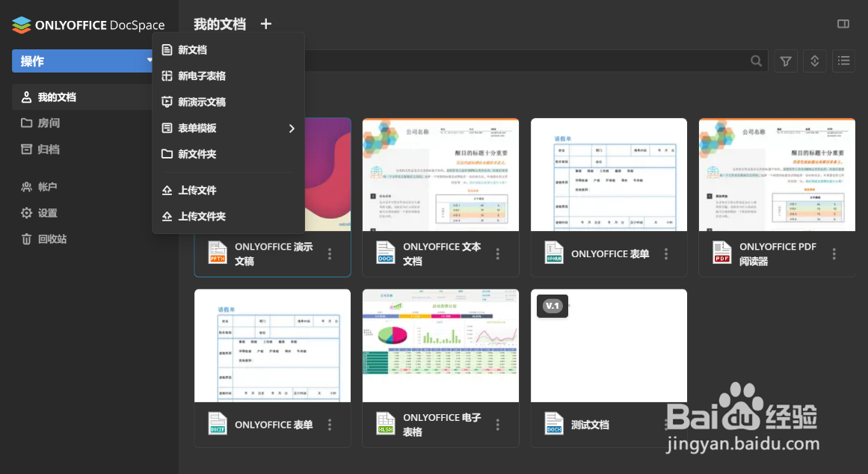Open ONLYOFFICE 电子表格 thumbnail
Image resolution: width=868 pixels, height=474 pixels.
click(440, 345)
